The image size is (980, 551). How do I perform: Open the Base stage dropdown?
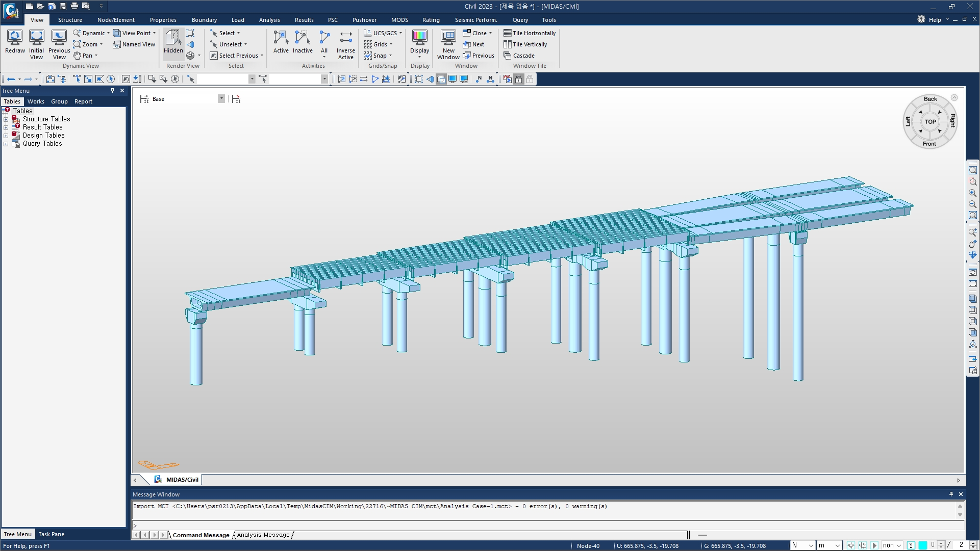pyautogui.click(x=221, y=99)
